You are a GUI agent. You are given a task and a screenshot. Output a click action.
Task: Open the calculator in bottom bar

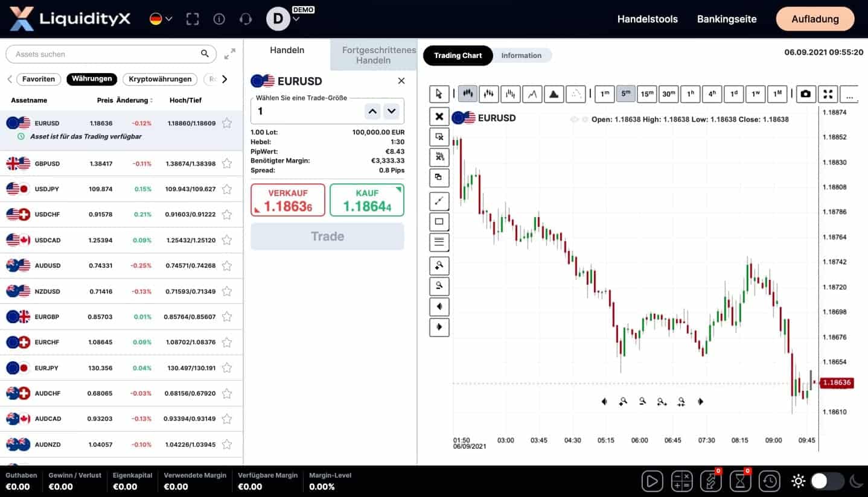pyautogui.click(x=682, y=481)
